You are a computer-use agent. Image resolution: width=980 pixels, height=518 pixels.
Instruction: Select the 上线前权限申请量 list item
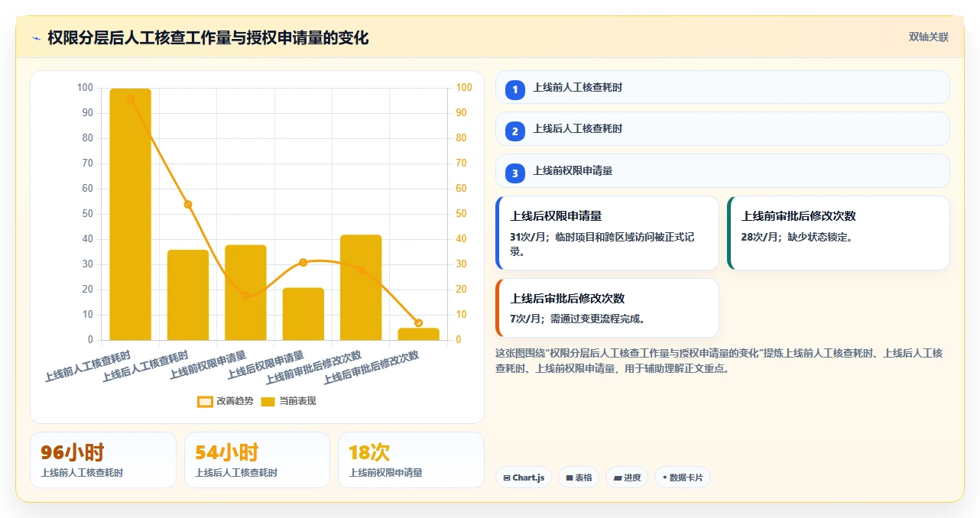pyautogui.click(x=722, y=171)
